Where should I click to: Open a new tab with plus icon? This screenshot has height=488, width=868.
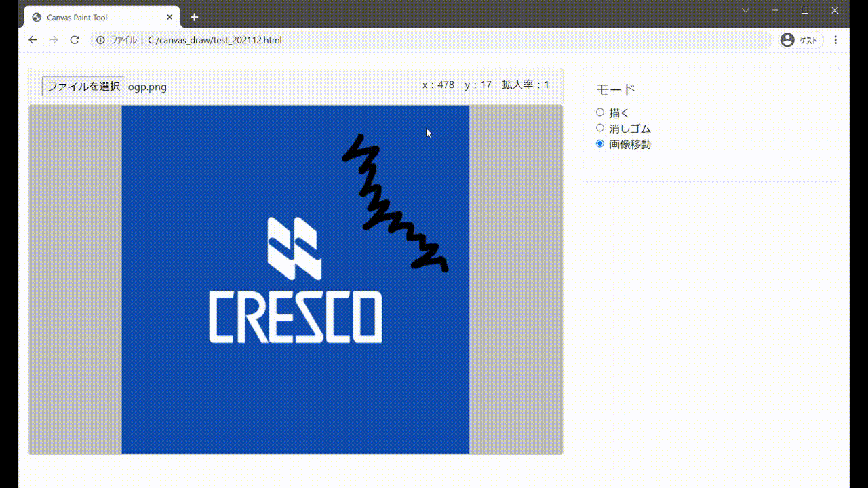[x=195, y=17]
